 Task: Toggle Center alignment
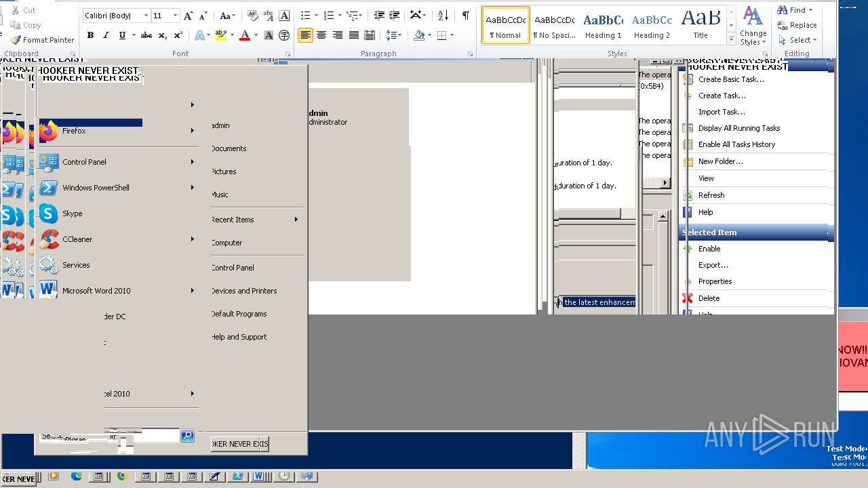click(x=321, y=35)
